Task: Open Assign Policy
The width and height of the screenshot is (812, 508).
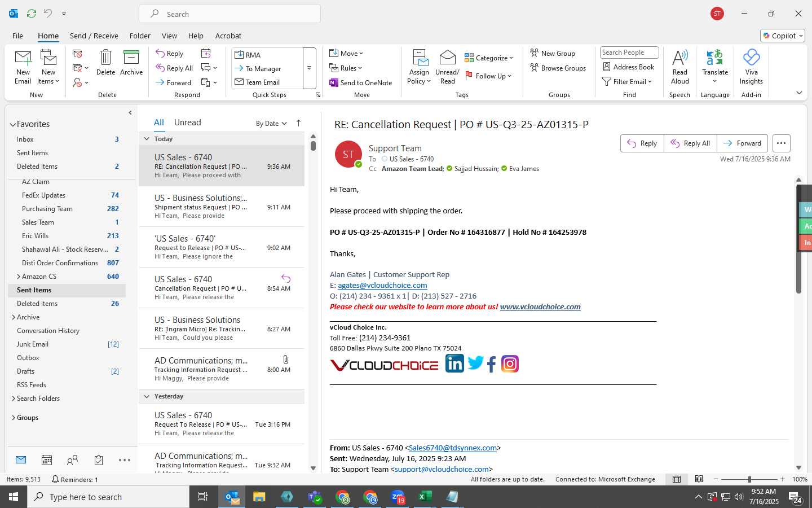Action: (419, 67)
